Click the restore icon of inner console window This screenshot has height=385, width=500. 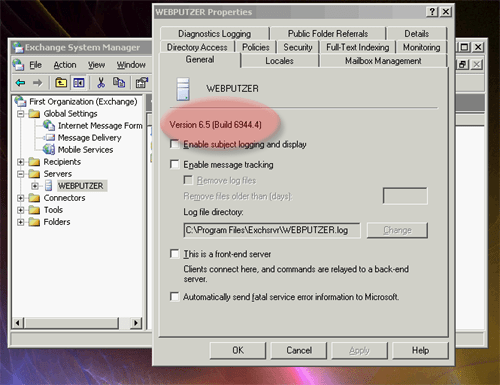[462, 64]
